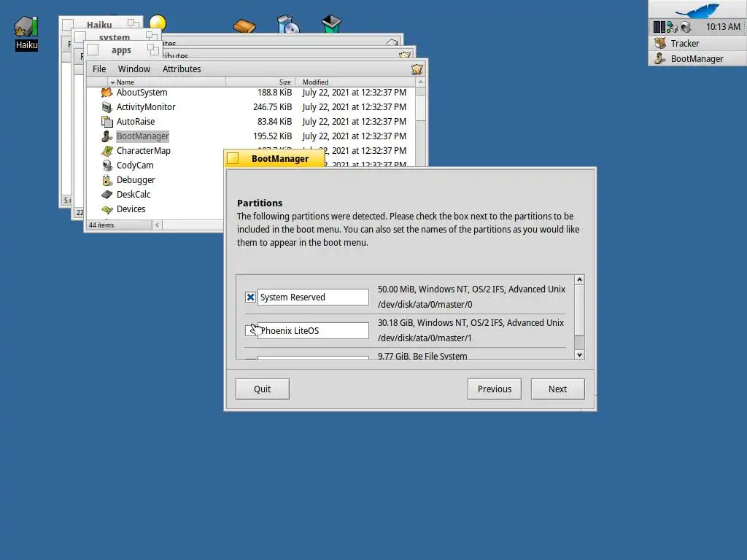Click the /dev/disk/ata/0/master/1 path text
Viewport: 747px width, 560px height.
click(x=425, y=338)
